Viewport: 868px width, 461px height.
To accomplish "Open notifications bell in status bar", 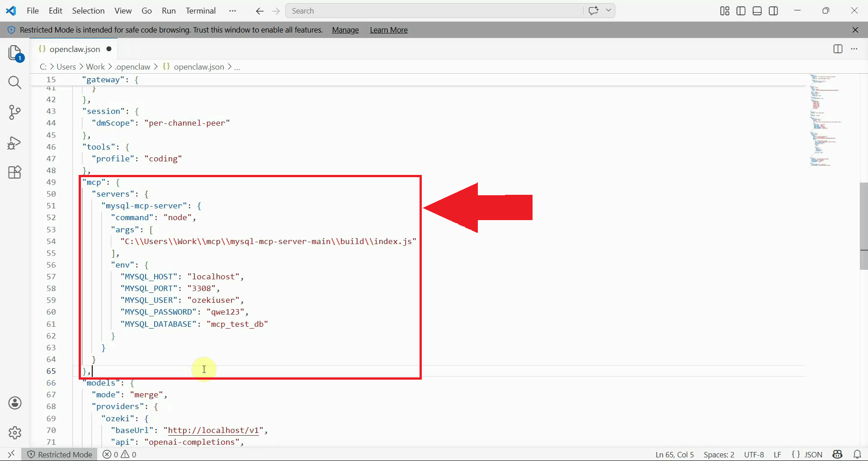I will [x=857, y=454].
